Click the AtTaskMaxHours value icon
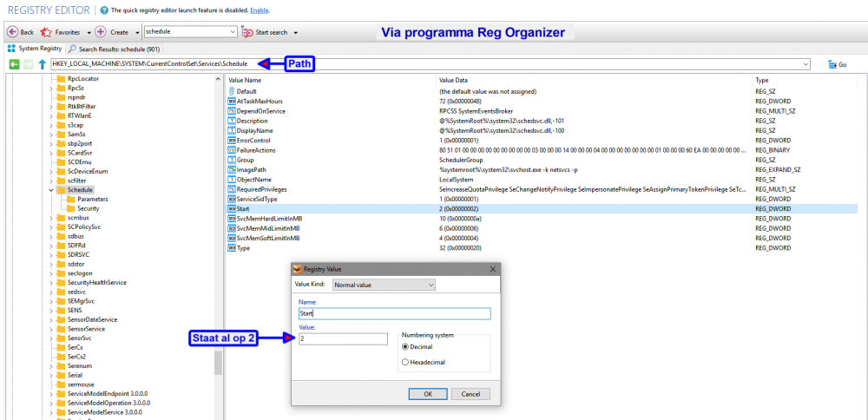This screenshot has height=420, width=868. [232, 102]
